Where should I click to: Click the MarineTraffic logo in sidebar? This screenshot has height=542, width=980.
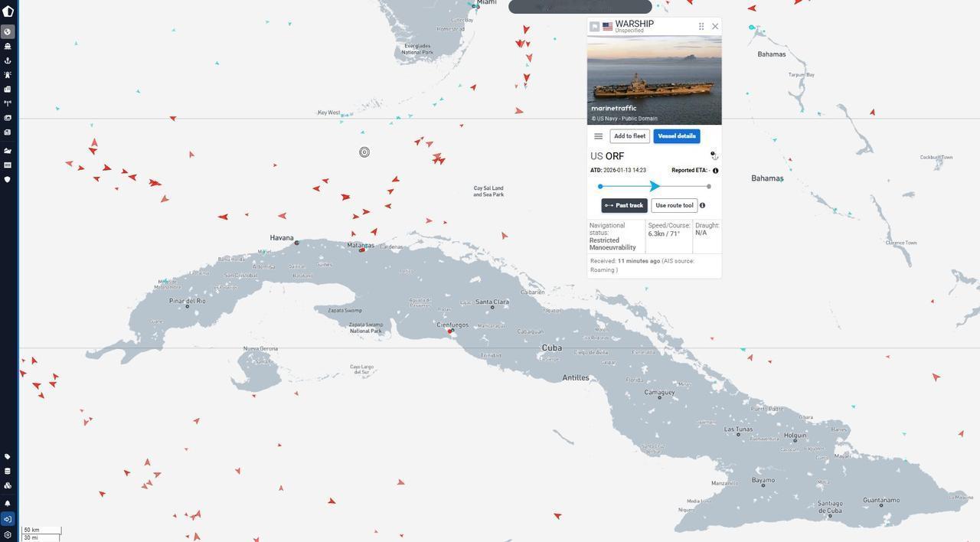[8, 11]
